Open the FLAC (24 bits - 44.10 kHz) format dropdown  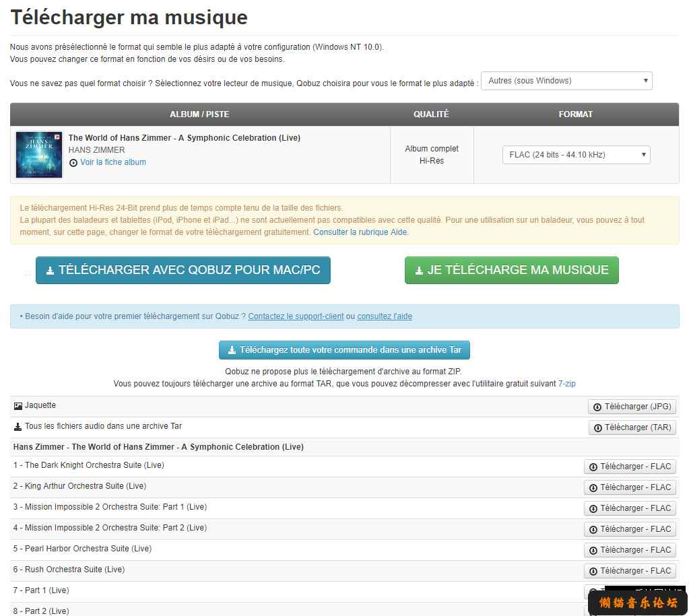[x=576, y=155]
